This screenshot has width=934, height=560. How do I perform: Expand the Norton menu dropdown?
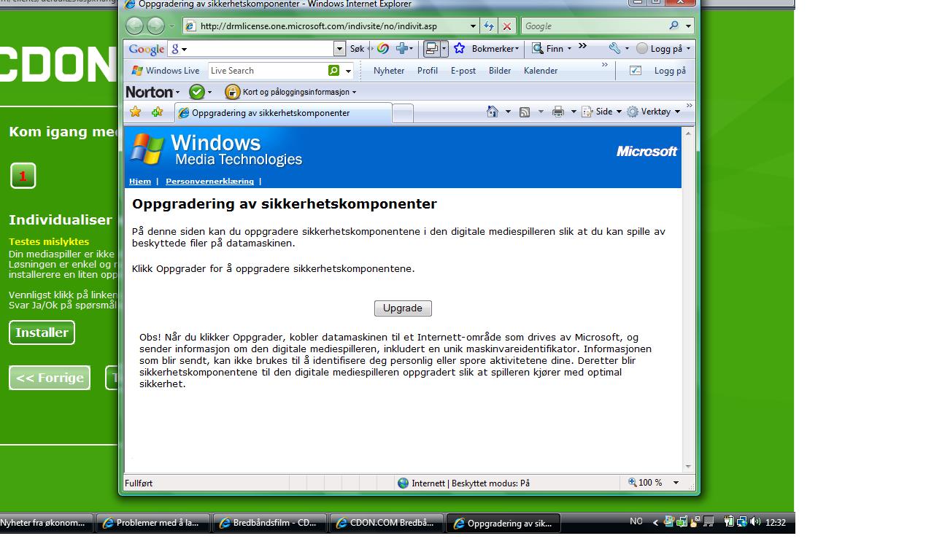[177, 93]
